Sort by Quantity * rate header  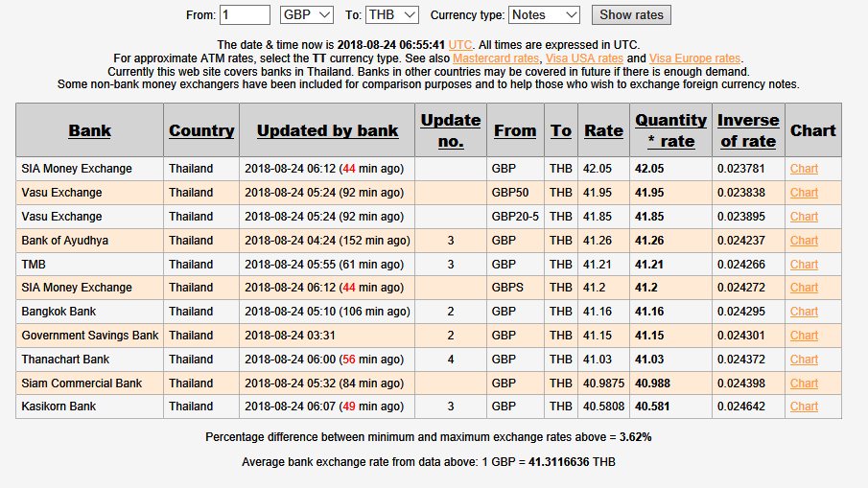coord(671,130)
